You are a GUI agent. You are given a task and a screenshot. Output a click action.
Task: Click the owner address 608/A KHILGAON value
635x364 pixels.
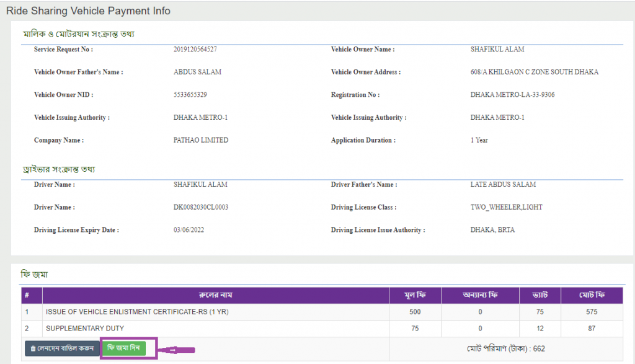point(534,72)
